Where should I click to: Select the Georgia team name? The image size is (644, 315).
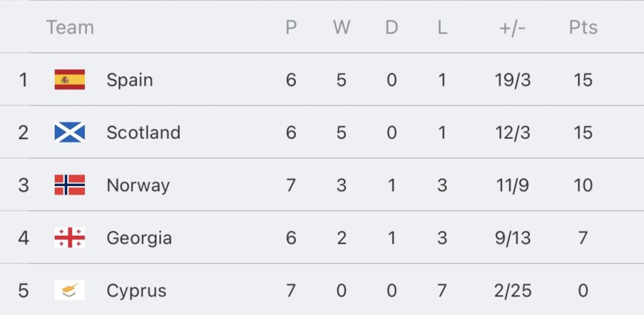(139, 238)
